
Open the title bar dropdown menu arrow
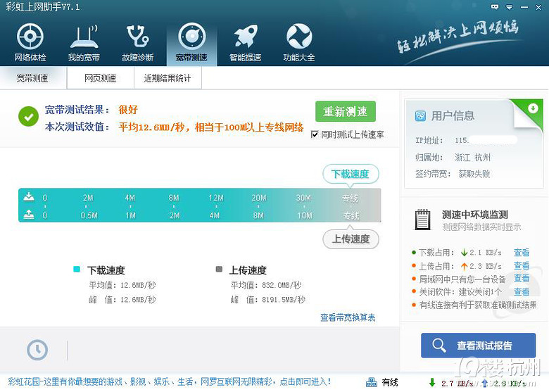point(510,7)
